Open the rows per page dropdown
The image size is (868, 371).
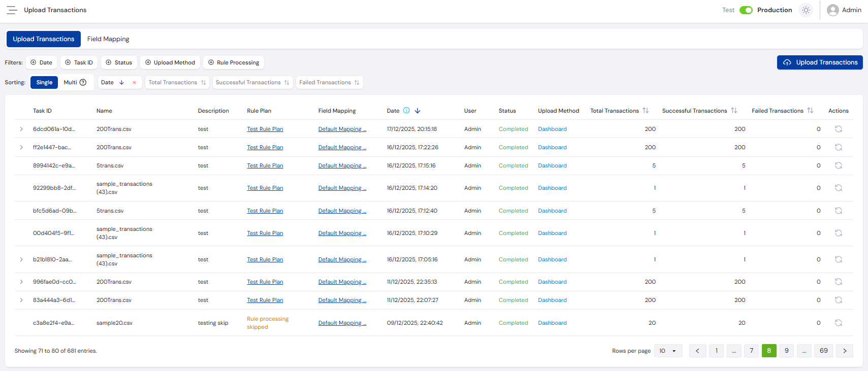point(668,351)
